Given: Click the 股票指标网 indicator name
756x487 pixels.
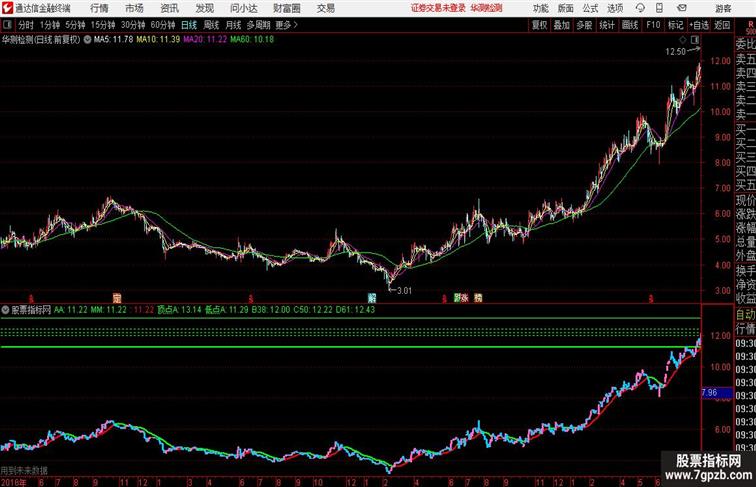Looking at the screenshot, I should coord(31,310).
